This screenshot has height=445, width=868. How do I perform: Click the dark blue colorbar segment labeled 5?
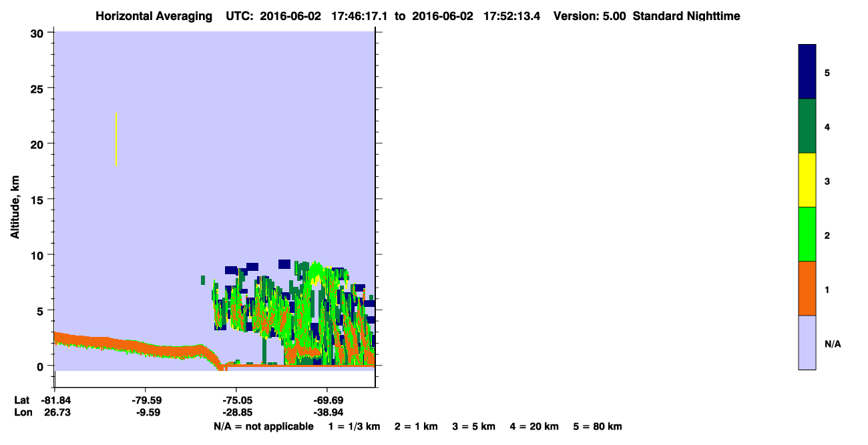pos(807,72)
